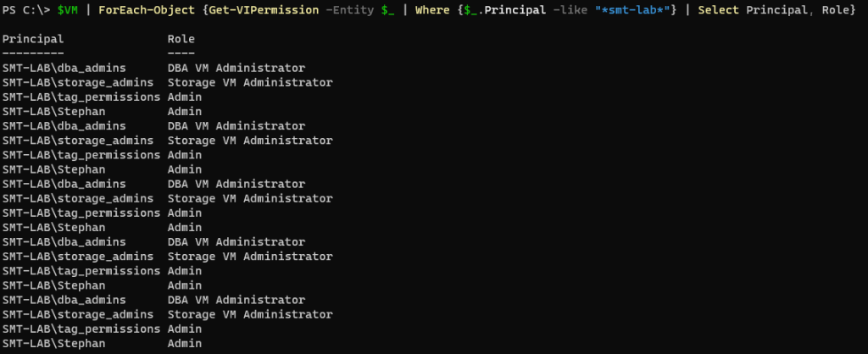Click the first Storage VM Administrator role value
The width and height of the screenshot is (868, 354).
coord(250,82)
